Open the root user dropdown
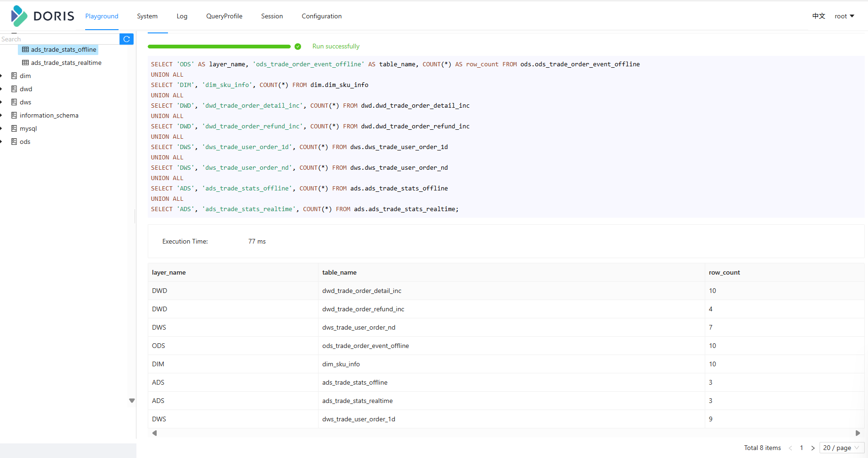This screenshot has height=458, width=868. click(x=844, y=16)
